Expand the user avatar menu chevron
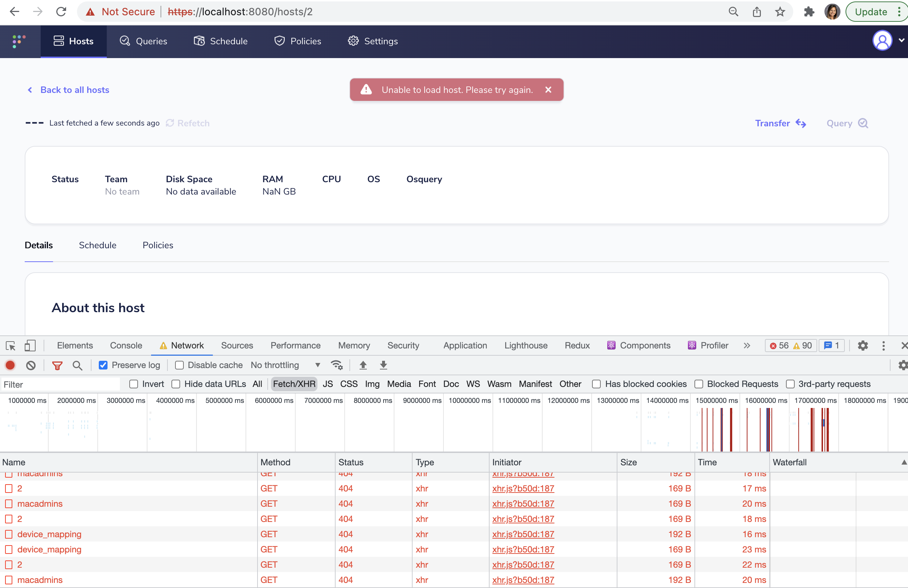This screenshot has width=908, height=588. click(901, 40)
